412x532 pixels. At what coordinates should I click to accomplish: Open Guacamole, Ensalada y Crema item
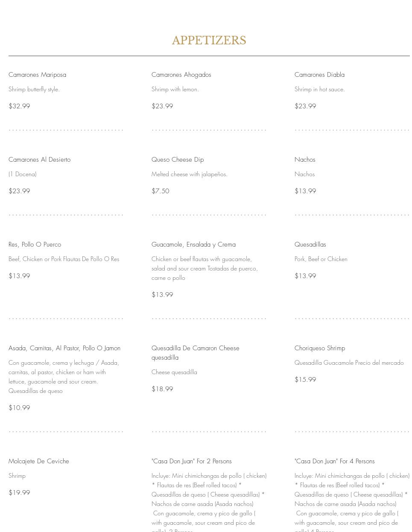pyautogui.click(x=193, y=244)
